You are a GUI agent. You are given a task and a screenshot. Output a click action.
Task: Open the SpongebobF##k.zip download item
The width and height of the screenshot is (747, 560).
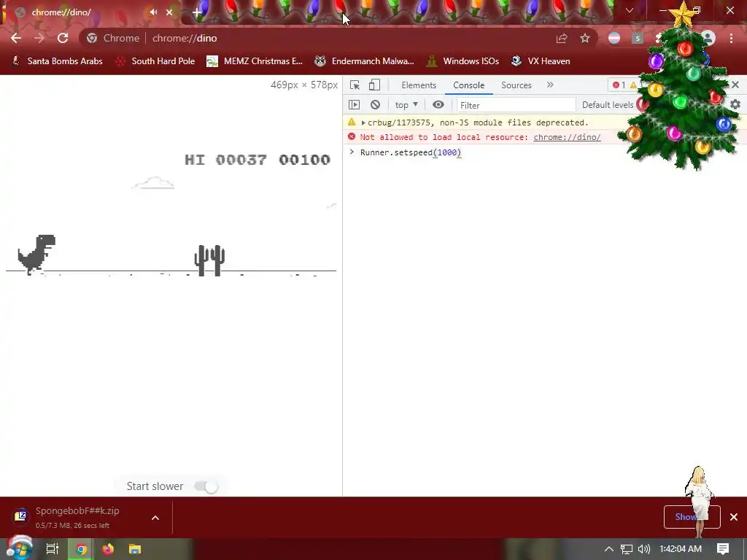[x=77, y=517]
